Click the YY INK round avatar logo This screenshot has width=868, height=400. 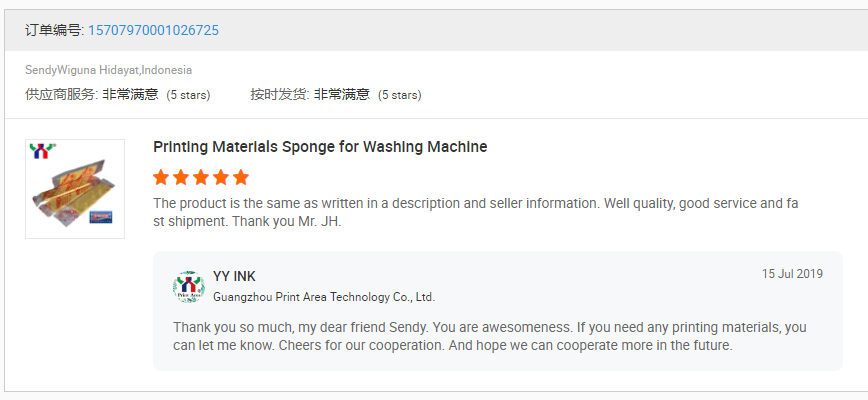point(189,287)
